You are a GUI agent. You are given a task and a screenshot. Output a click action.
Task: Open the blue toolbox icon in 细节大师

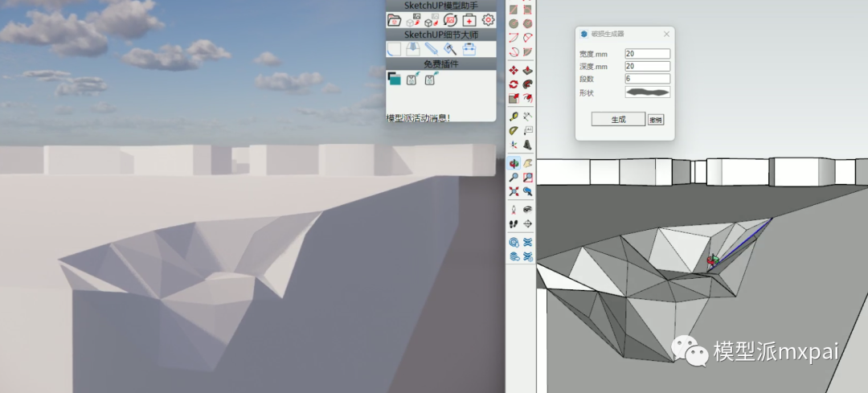point(469,49)
